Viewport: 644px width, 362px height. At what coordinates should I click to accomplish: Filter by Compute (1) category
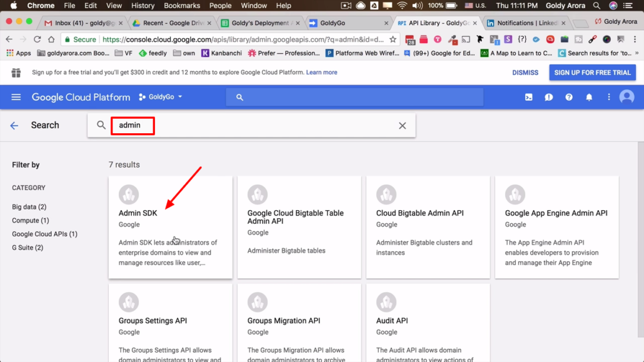point(31,220)
